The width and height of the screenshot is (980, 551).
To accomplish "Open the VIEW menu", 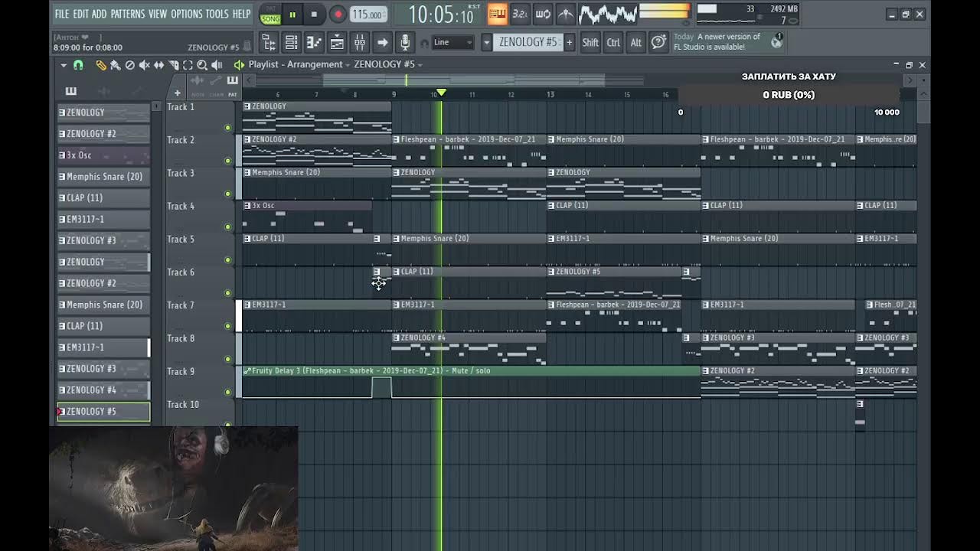I will (x=158, y=14).
